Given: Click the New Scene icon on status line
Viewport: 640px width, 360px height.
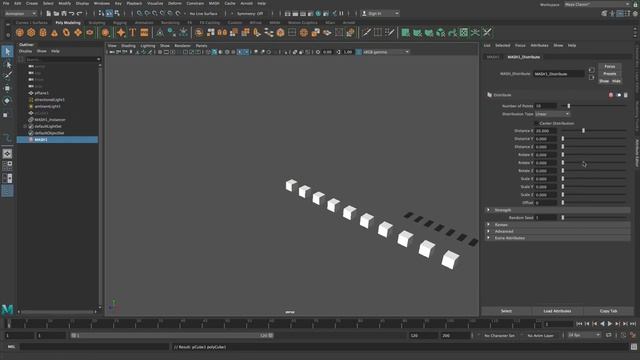Looking at the screenshot, I should pyautogui.click(x=49, y=13).
